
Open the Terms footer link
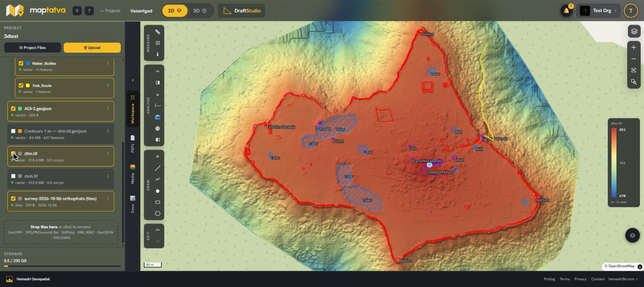564,279
